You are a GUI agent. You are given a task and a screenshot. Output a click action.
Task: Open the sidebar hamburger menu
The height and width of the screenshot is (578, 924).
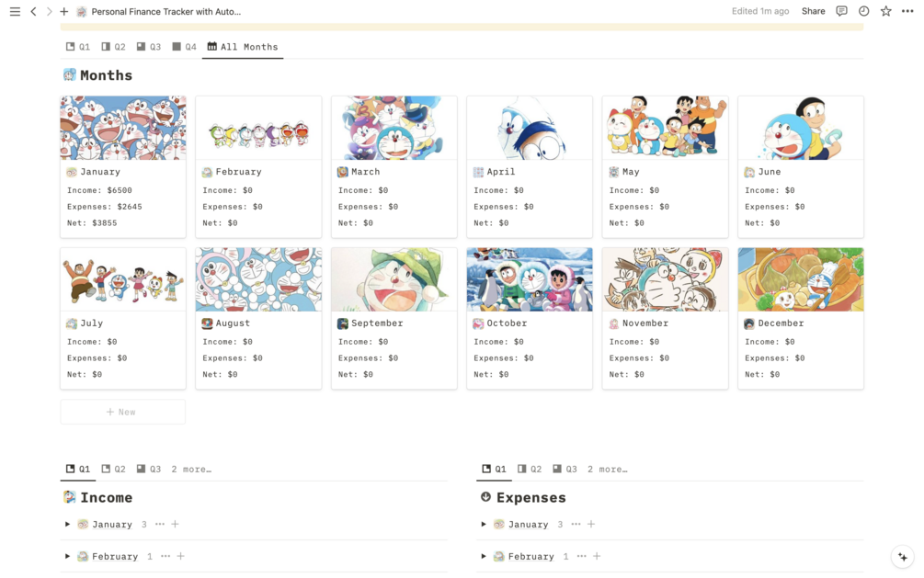click(15, 11)
